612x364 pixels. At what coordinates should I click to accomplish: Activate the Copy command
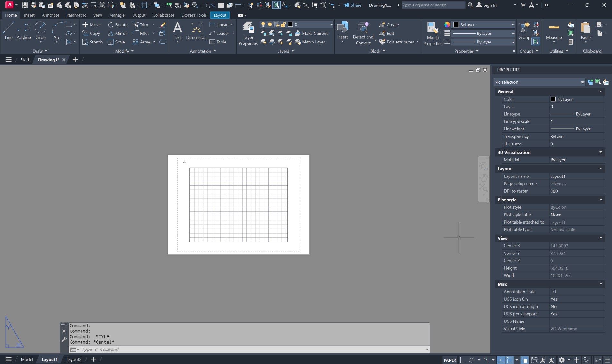click(x=91, y=33)
